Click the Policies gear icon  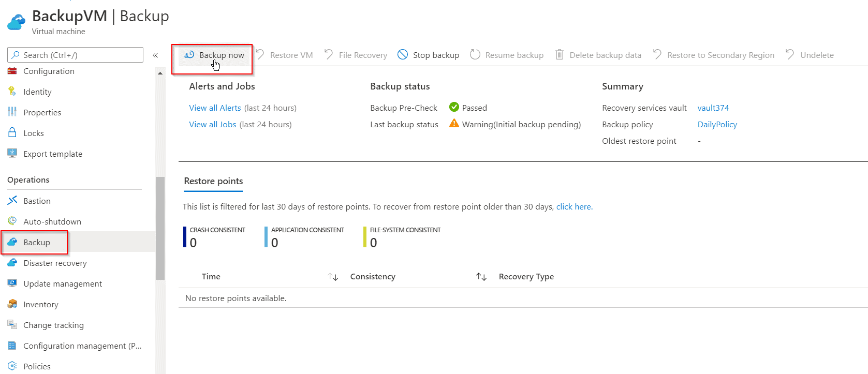tap(12, 366)
